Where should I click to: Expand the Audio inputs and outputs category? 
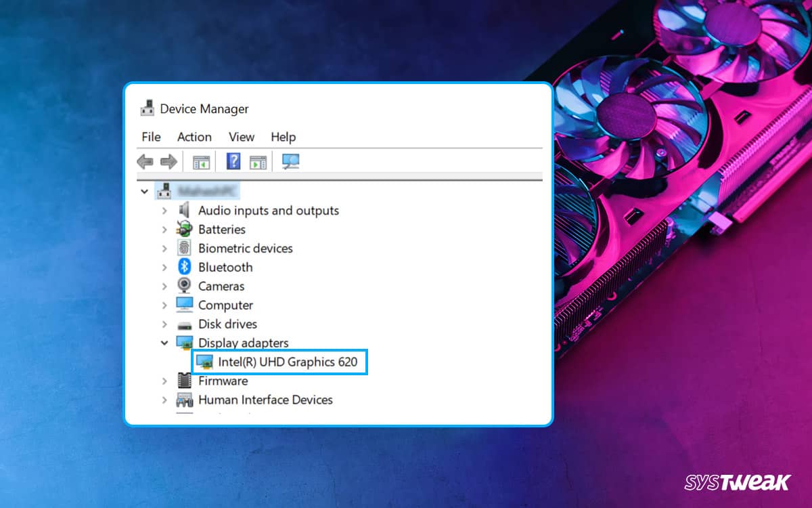(166, 211)
